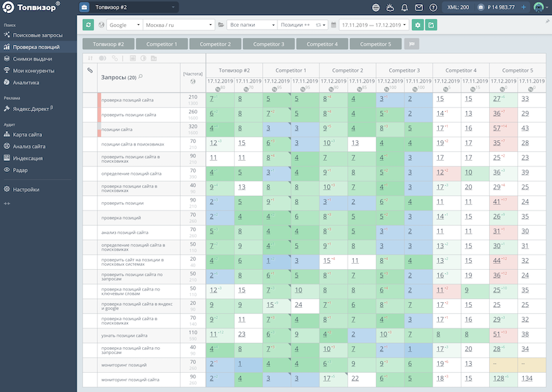Viewport: 552px width, 392px height.
Task: Click the calendar icon beside date range
Action: 333,25
